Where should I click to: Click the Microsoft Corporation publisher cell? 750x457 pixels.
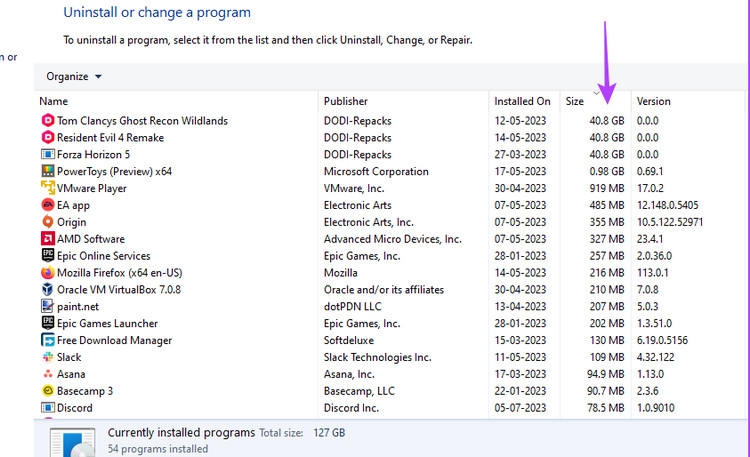click(x=376, y=171)
